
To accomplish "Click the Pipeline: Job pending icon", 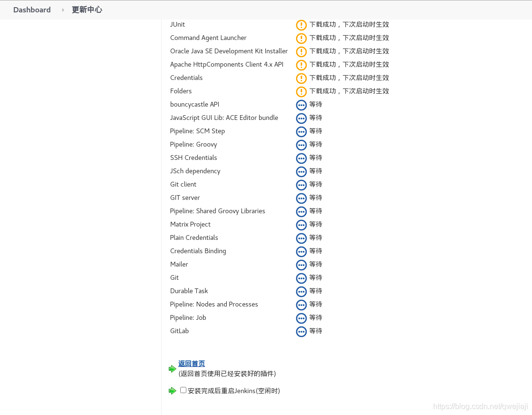I will pyautogui.click(x=301, y=318).
